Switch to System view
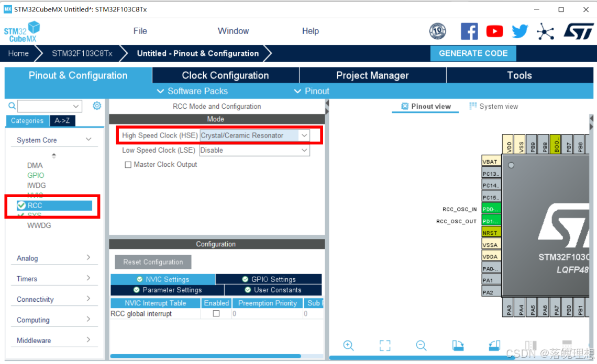597x364 pixels. point(493,106)
